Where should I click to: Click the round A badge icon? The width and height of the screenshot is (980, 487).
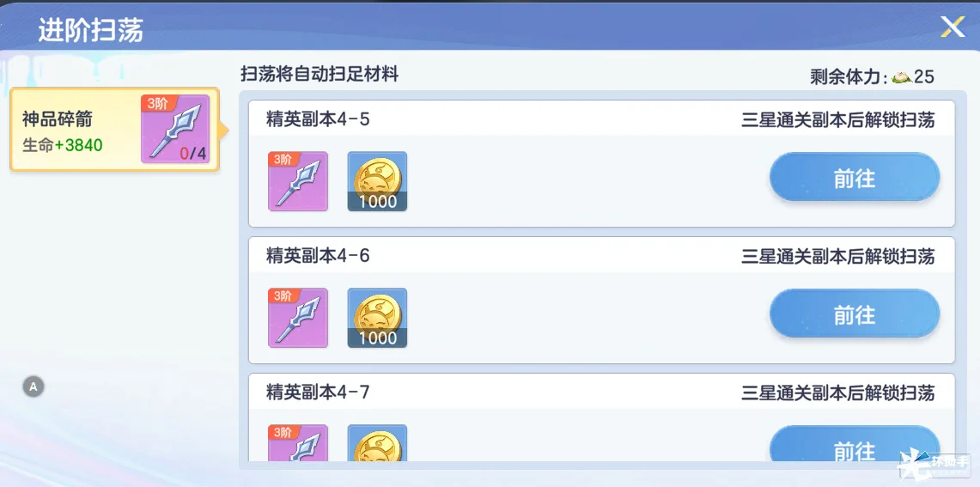pos(33,387)
